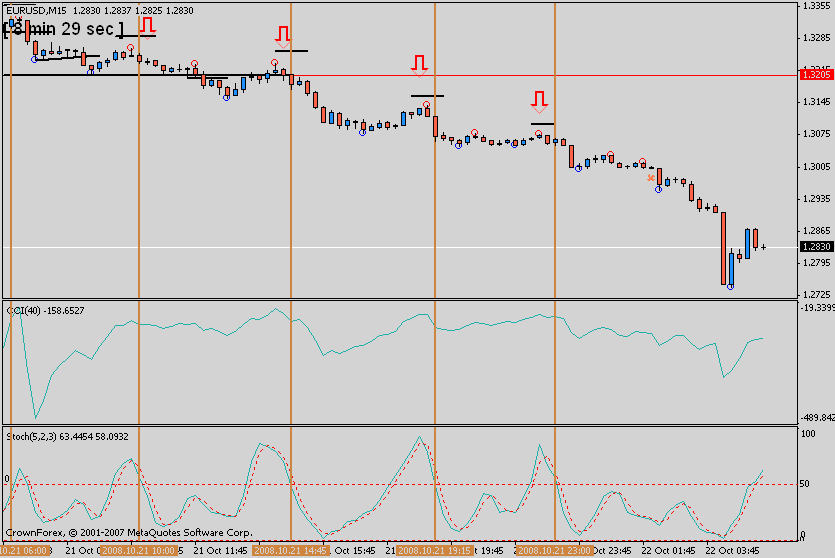Select the red sell arrow near the 14:45 line
Viewport: 835px width, 558px height.
coord(283,37)
